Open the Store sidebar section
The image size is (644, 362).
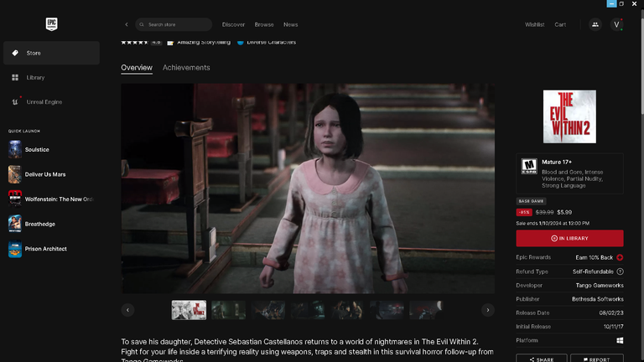coord(51,53)
